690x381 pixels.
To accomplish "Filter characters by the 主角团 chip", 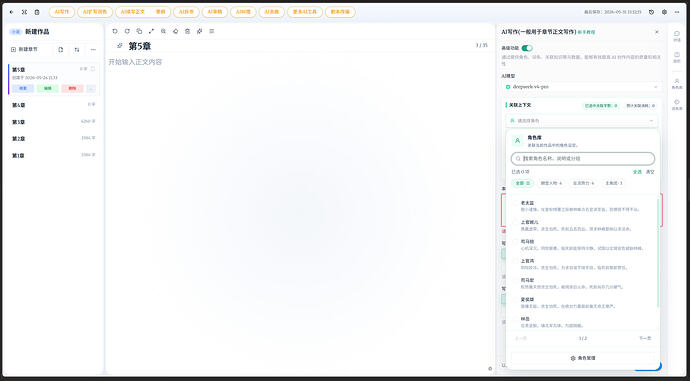I will click(613, 183).
